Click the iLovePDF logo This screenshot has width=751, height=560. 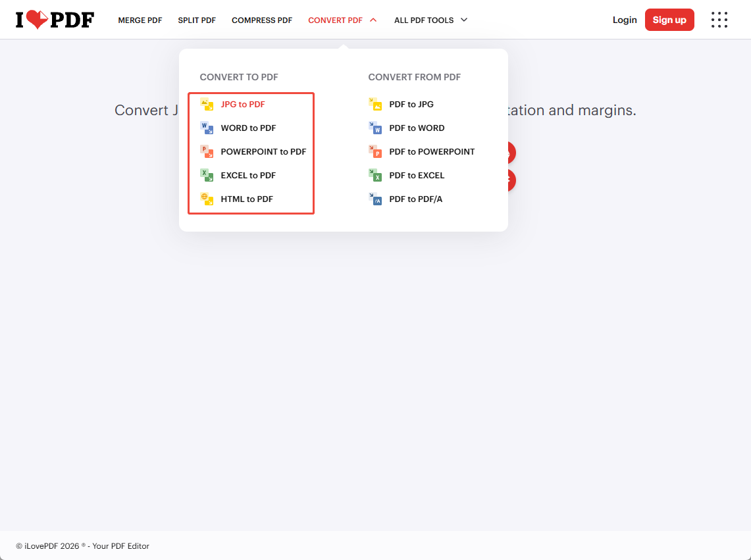click(x=55, y=20)
